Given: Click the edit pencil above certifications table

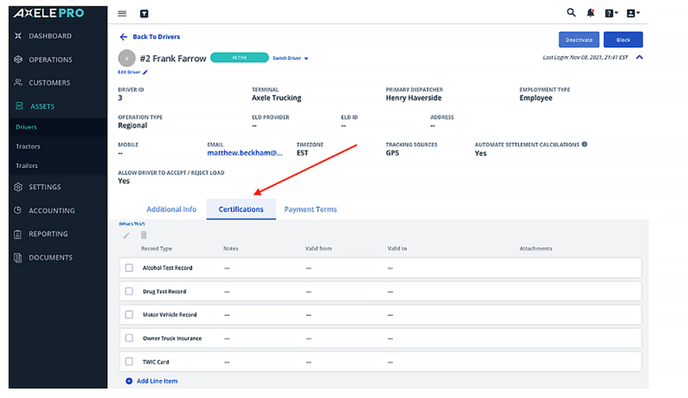Looking at the screenshot, I should click(x=126, y=236).
